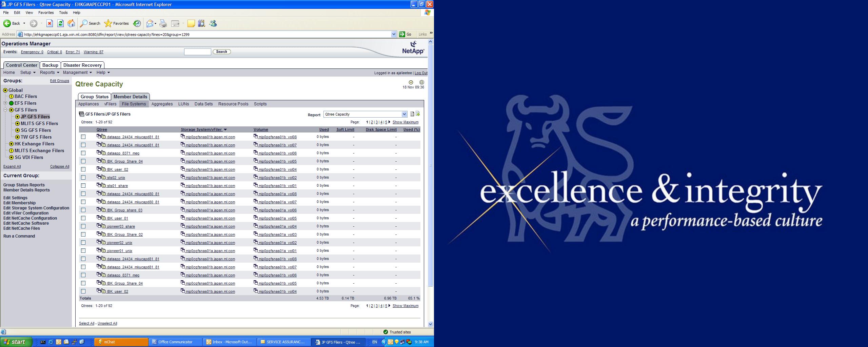The width and height of the screenshot is (868, 347).
Task: Tick the pioneer01_unix checkbox
Action: pos(83,251)
